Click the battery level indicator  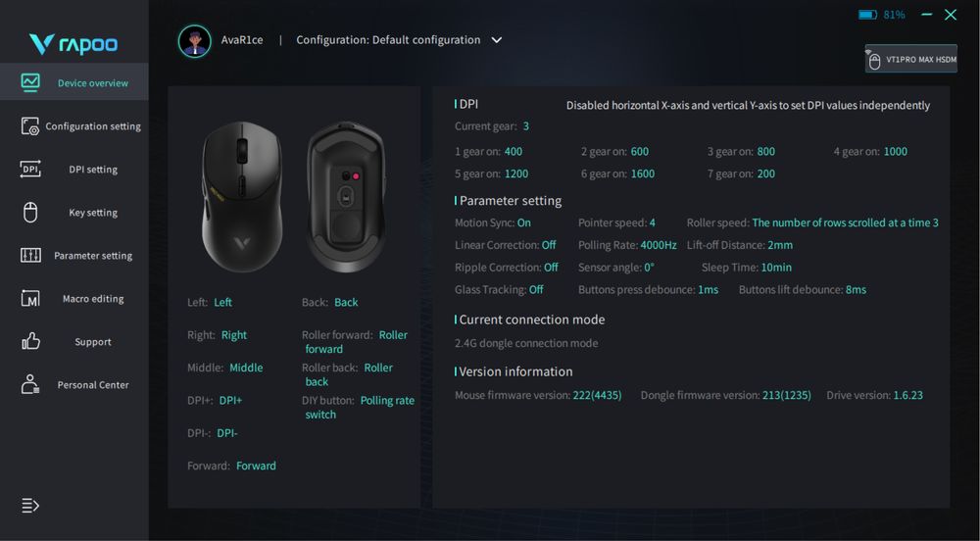(x=881, y=15)
